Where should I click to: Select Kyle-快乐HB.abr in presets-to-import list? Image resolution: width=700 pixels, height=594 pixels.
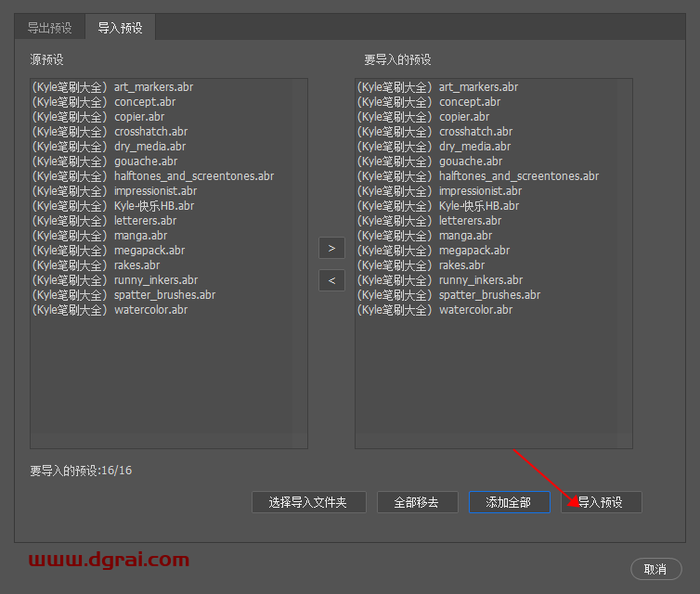[438, 206]
